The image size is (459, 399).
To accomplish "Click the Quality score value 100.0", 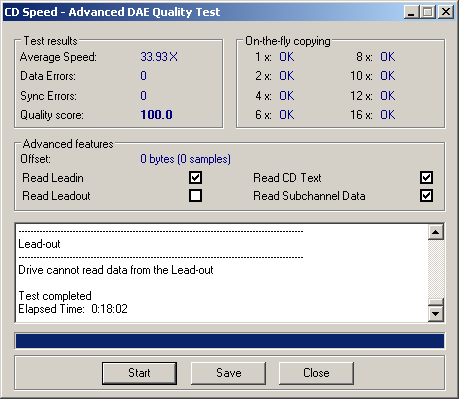I will coord(156,115).
